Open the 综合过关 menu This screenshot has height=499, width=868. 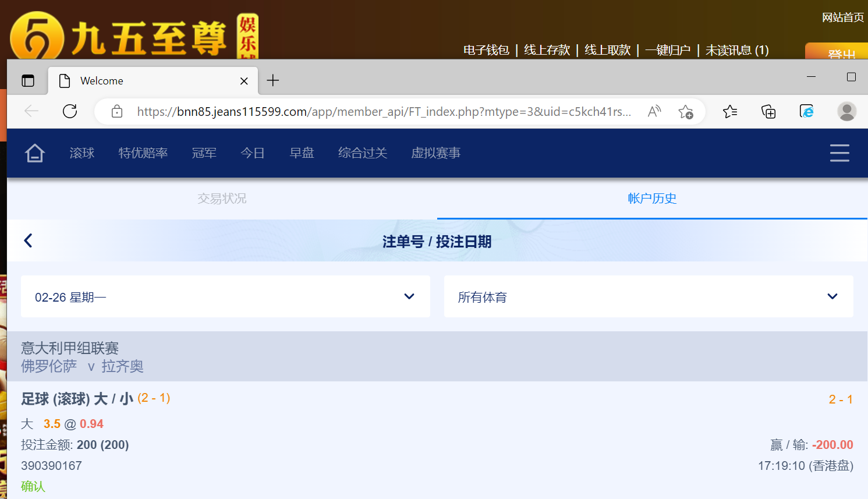point(363,153)
